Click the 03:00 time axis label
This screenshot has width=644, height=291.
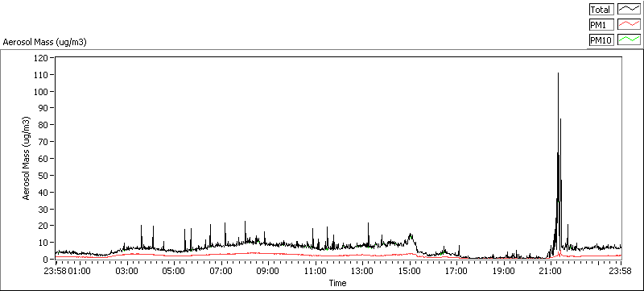(x=126, y=271)
